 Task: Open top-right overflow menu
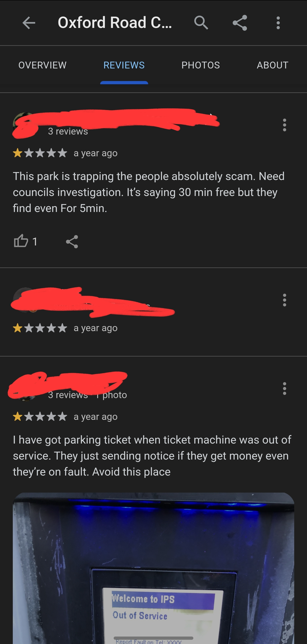coord(278,23)
